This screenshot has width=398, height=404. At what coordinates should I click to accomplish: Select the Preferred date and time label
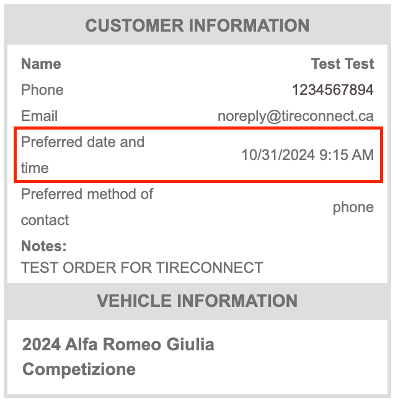(x=83, y=155)
